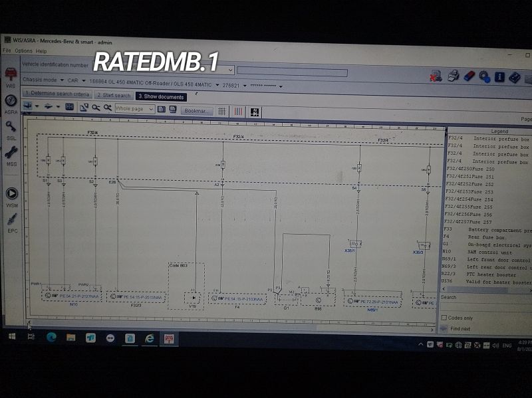Click the printer icon in top toolbar
532x398 pixels.
(x=453, y=76)
